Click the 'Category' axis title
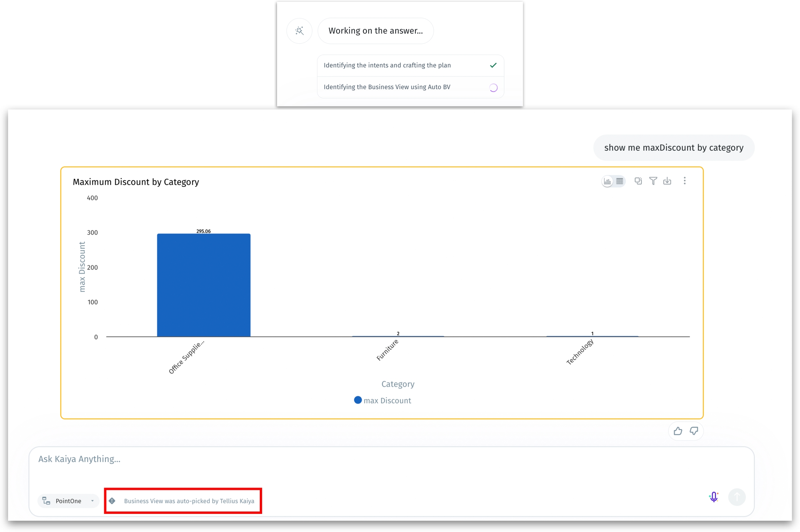This screenshot has height=532, width=800. tap(398, 384)
